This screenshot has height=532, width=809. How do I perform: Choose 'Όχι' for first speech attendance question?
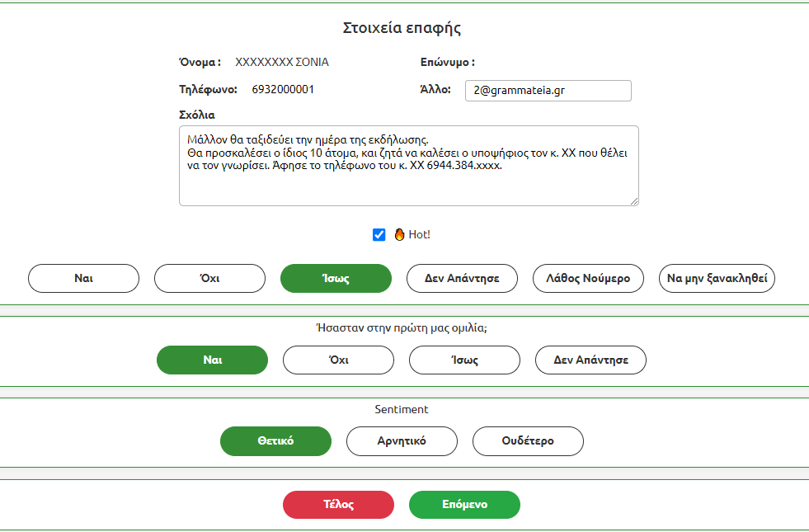point(338,360)
